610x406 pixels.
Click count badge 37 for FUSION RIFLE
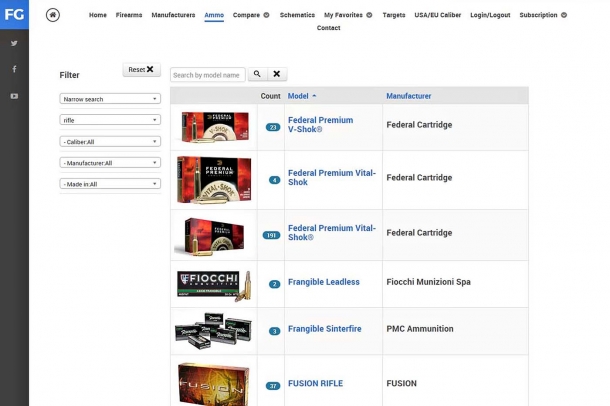click(273, 386)
